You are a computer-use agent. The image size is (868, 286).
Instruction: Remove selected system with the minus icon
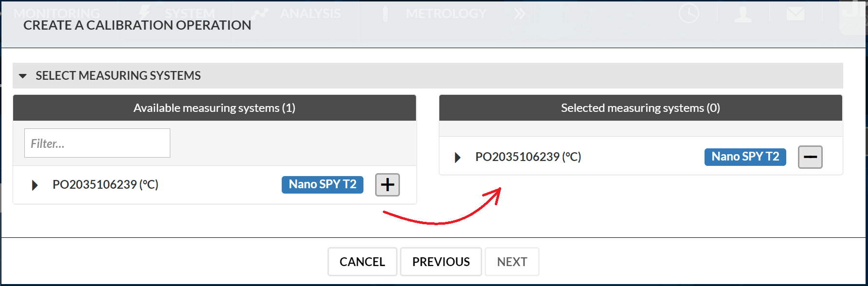click(810, 157)
